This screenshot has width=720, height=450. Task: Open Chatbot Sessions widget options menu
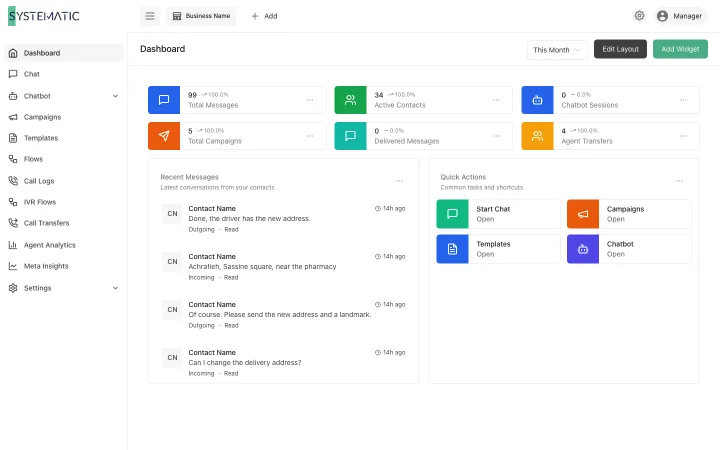click(683, 100)
